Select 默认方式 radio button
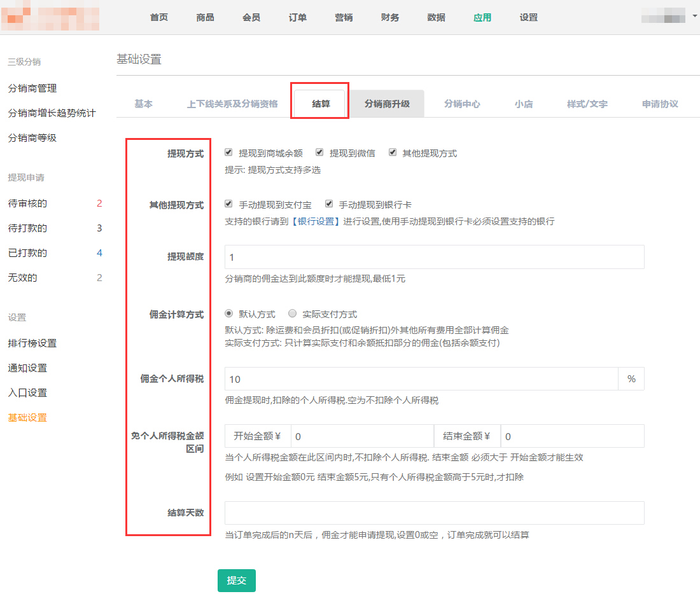700x594 pixels. coord(229,314)
